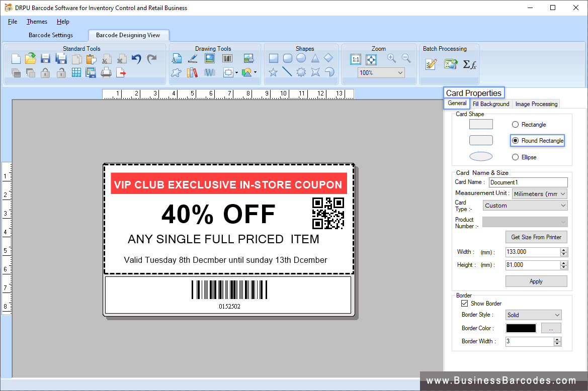
Task: Select the Round Rectangle card shape
Action: 515,141
